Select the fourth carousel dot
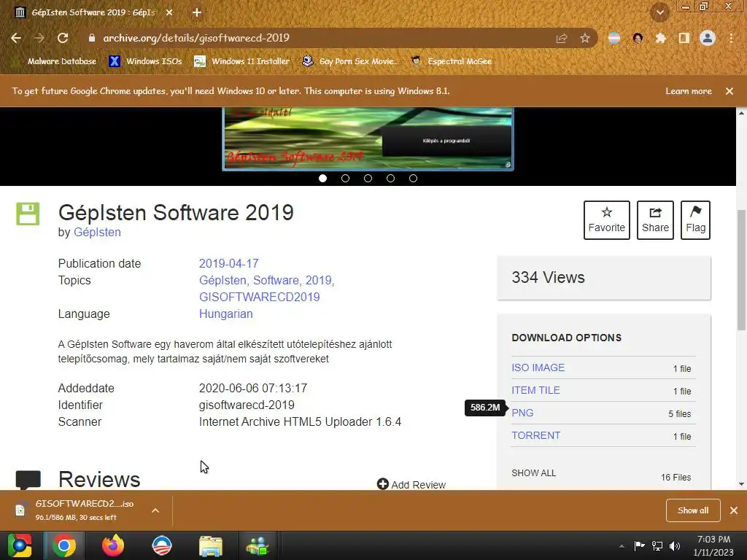The height and width of the screenshot is (560, 747). (391, 178)
